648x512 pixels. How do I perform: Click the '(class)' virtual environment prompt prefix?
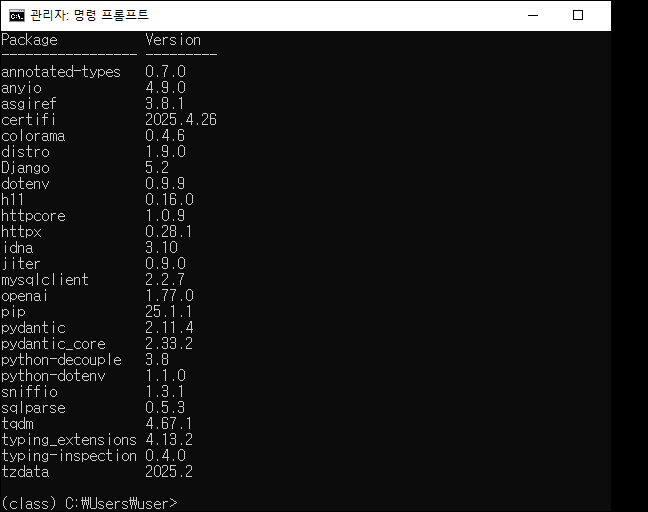29,504
